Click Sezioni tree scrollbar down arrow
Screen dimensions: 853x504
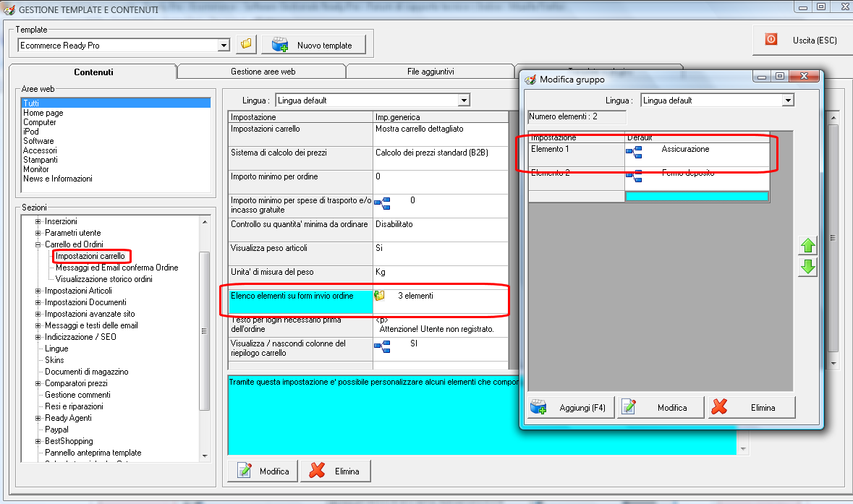(x=205, y=456)
